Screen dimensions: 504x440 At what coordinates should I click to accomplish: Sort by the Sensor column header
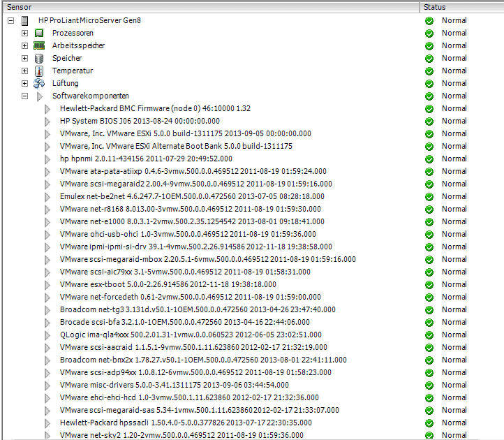(x=211, y=7)
